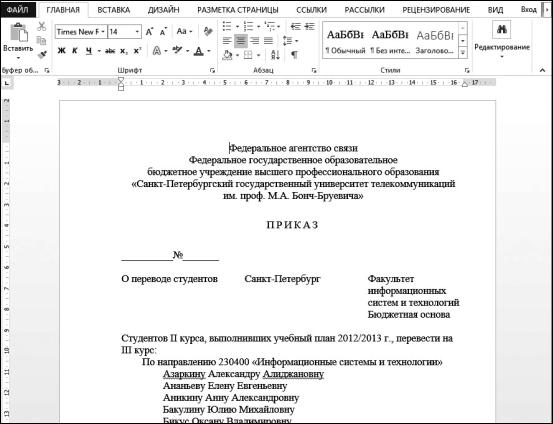Toggle bold (Ж) formatting
Image resolution: width=553 pixels, height=424 pixels.
click(61, 51)
